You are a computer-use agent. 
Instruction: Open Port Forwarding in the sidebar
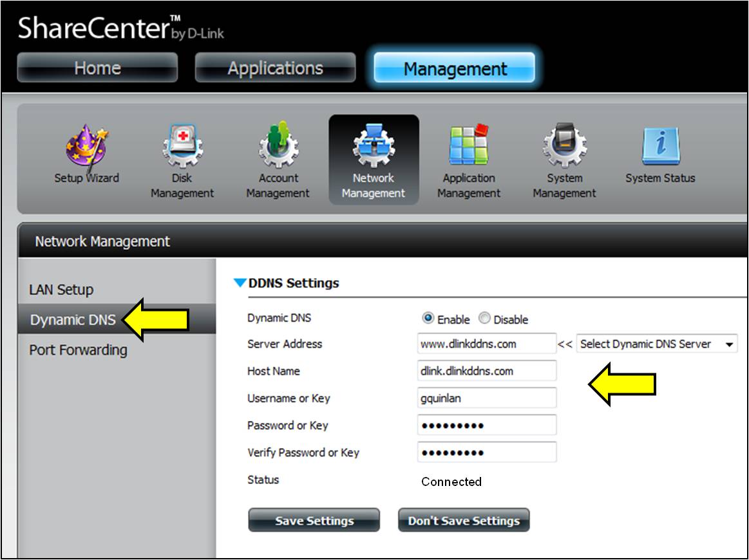(79, 350)
